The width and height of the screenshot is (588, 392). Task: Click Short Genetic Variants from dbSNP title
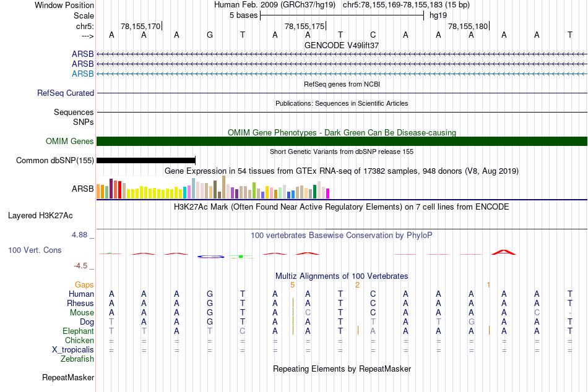tap(342, 151)
